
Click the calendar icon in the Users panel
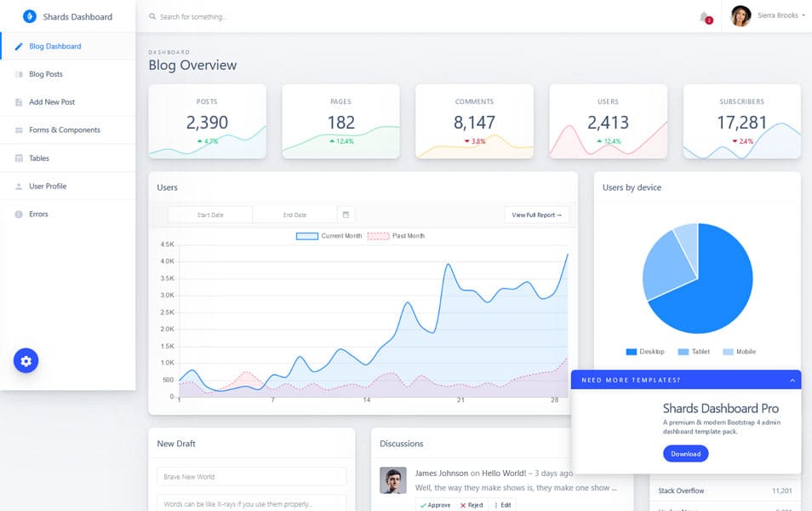344,213
